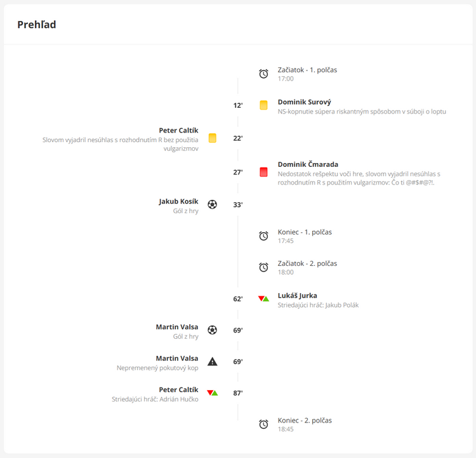Click Peter Caltík's yellow card icon
This screenshot has height=458, width=476.
[x=213, y=138]
